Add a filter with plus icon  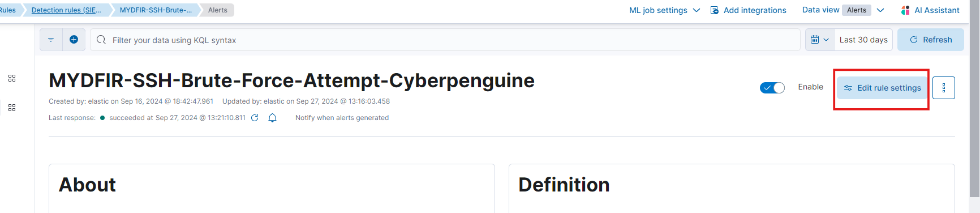click(x=74, y=40)
